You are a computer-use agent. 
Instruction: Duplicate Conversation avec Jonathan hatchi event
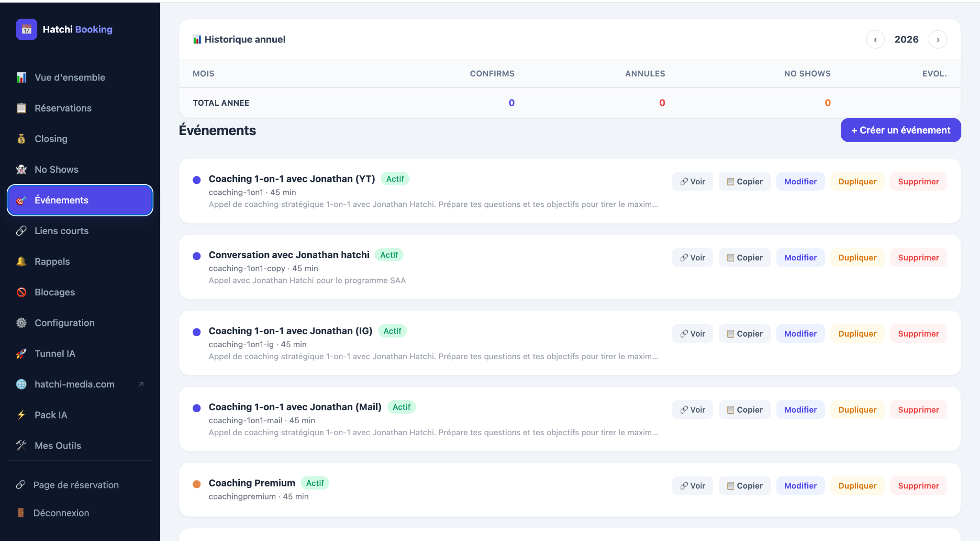(x=857, y=258)
